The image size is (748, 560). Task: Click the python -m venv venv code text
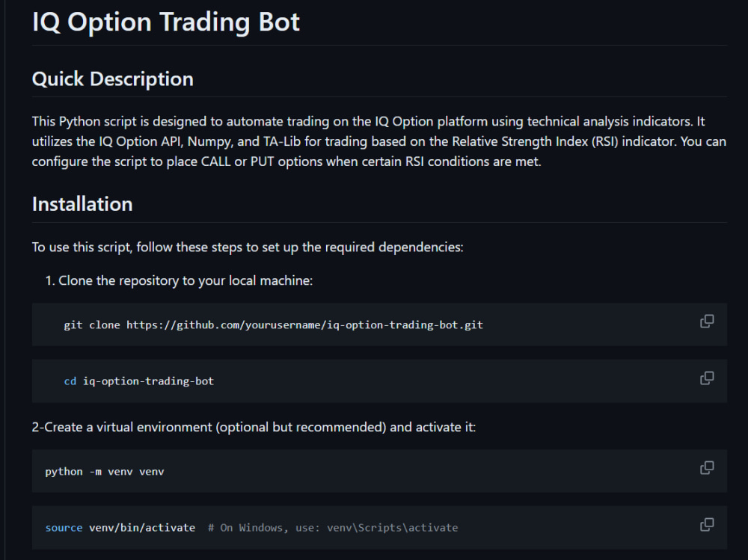pos(104,472)
